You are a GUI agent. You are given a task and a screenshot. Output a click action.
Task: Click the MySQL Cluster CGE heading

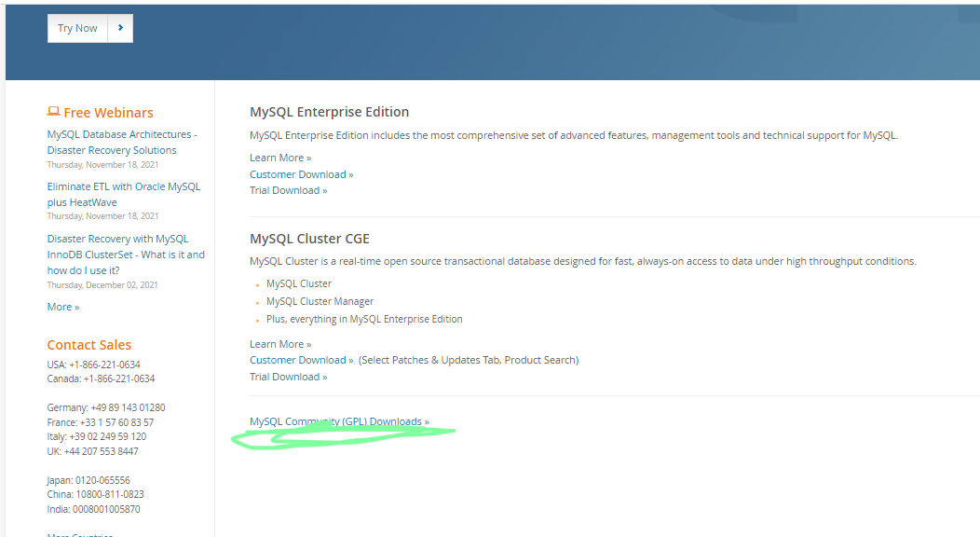coord(309,239)
